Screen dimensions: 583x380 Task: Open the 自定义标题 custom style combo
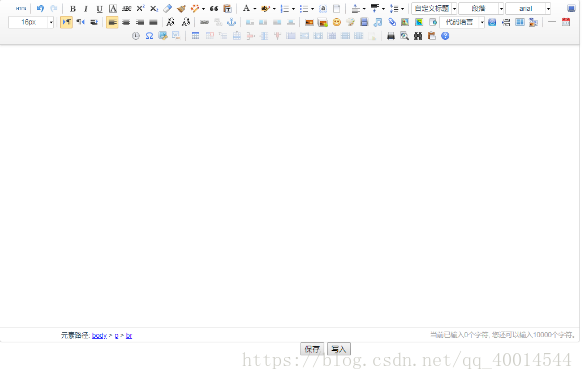(x=435, y=9)
